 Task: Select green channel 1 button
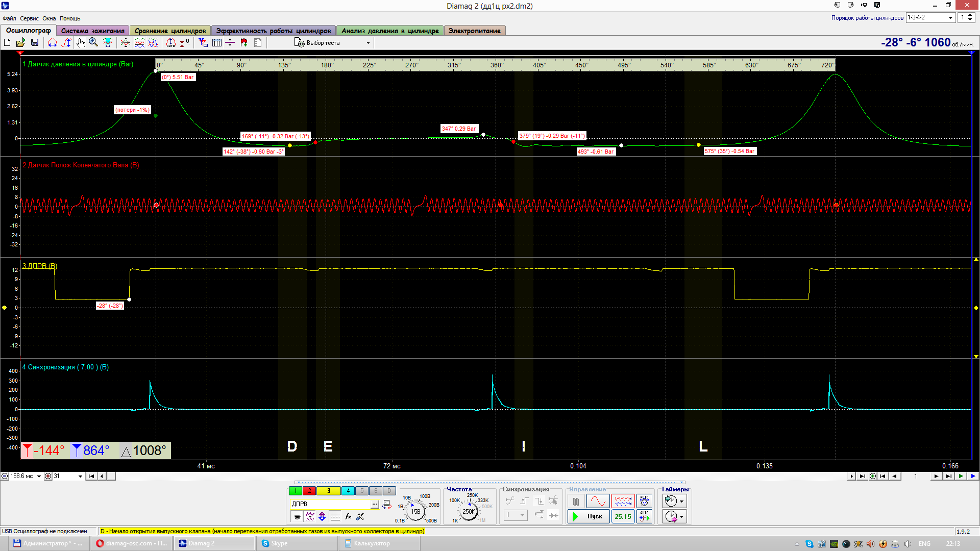coord(295,491)
